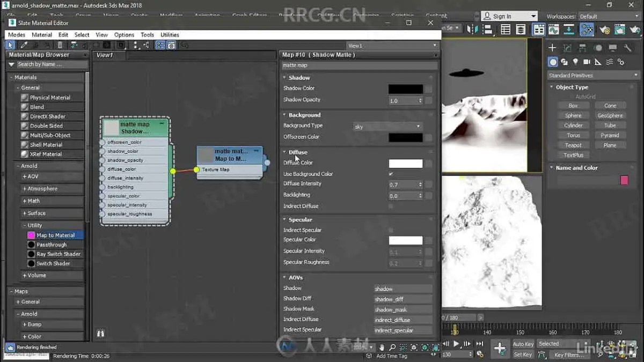Select the arrow Select tool in Slate toolbar
This screenshot has width=644, height=362.
pyautogui.click(x=10, y=45)
